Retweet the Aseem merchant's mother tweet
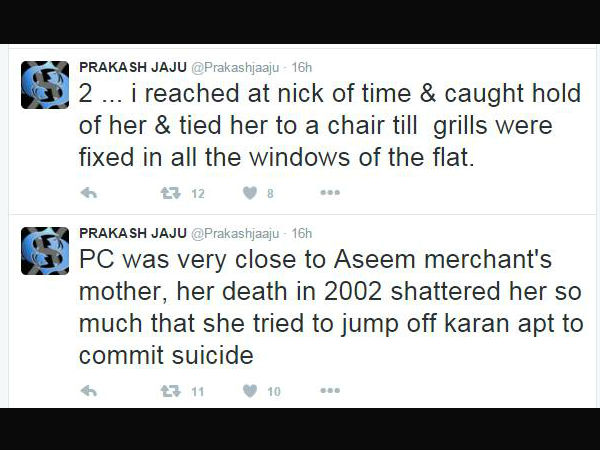 click(170, 391)
